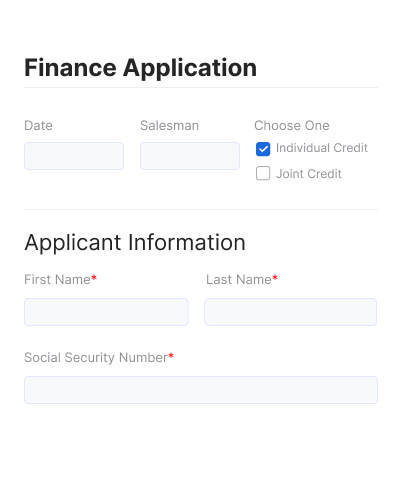The image size is (400, 480).
Task: Click the Last Name label text
Action: 239,280
